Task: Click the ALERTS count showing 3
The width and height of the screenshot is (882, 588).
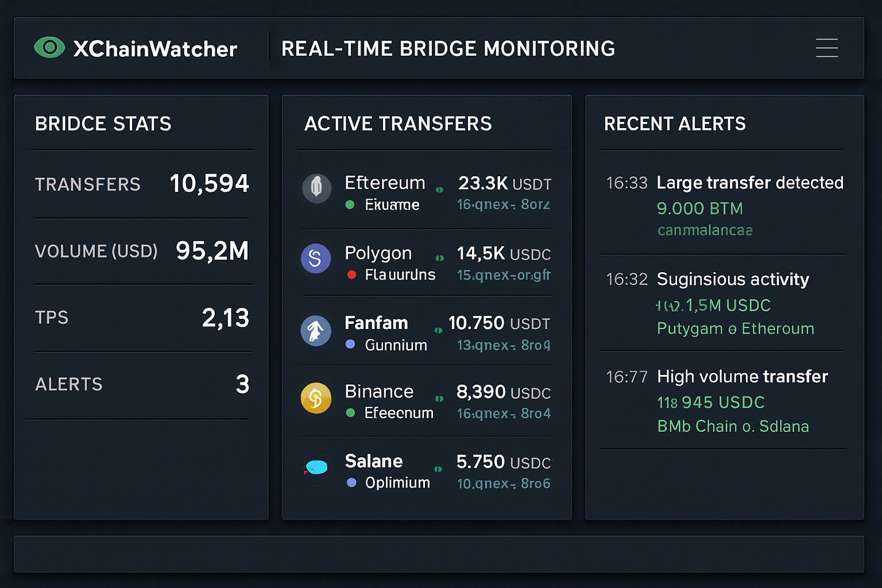Action: pos(242,385)
